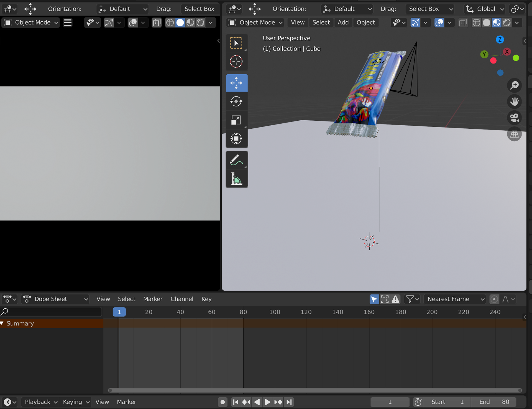Screen dimensions: 532x409
Task: Play animation in reverse
Action: pos(257,402)
